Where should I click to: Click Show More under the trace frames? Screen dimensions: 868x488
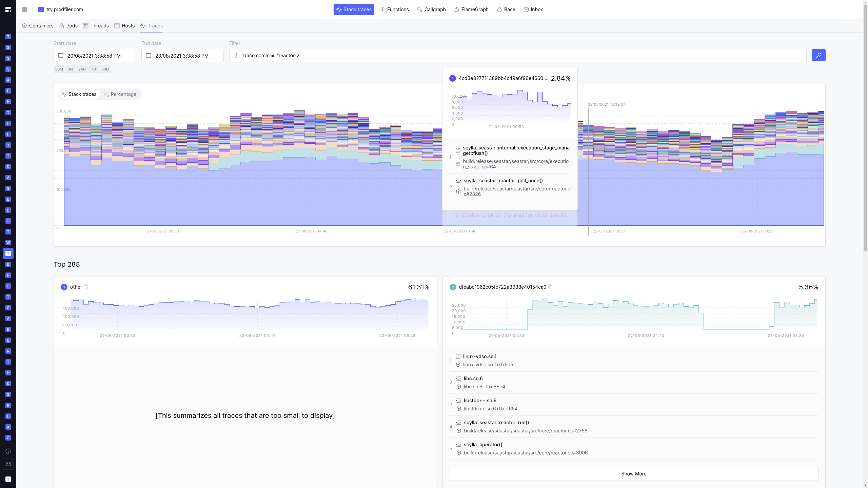pos(634,473)
